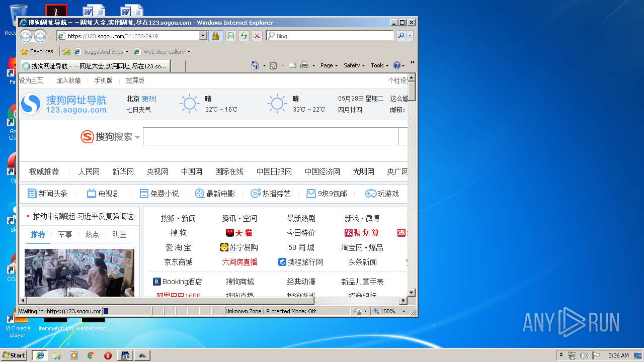Click the Stop loading icon
The width and height of the screenshot is (644, 362).
pyautogui.click(x=257, y=36)
